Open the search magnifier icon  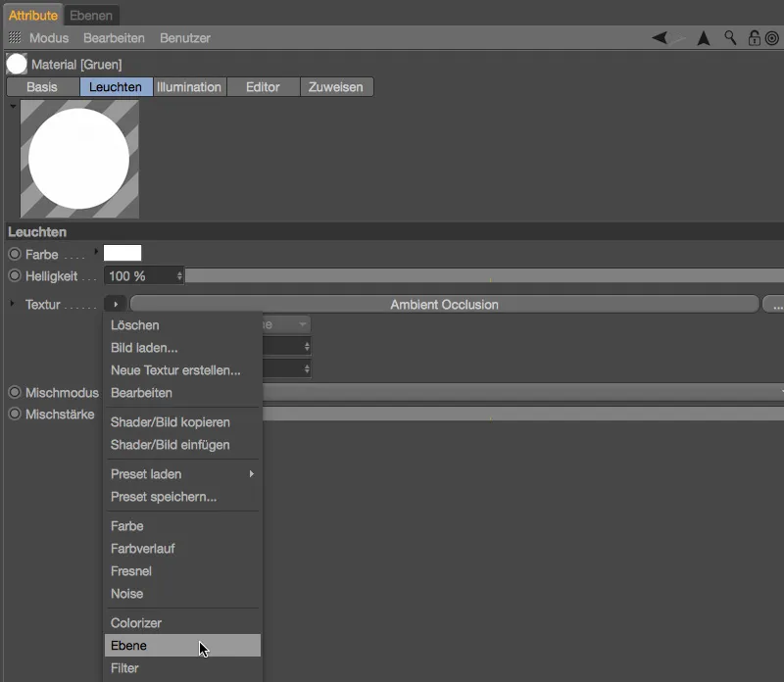pyautogui.click(x=730, y=37)
